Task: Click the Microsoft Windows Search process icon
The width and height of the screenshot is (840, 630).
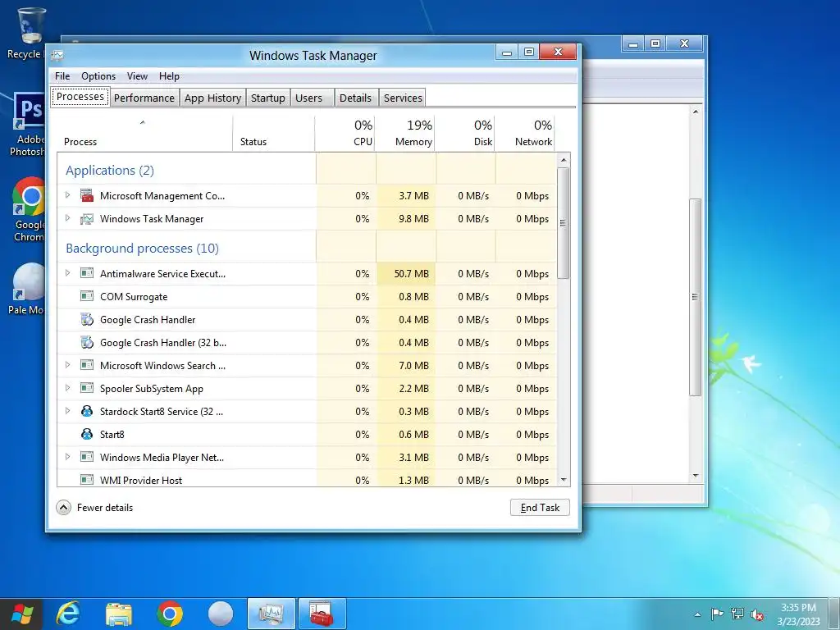Action: (87, 365)
